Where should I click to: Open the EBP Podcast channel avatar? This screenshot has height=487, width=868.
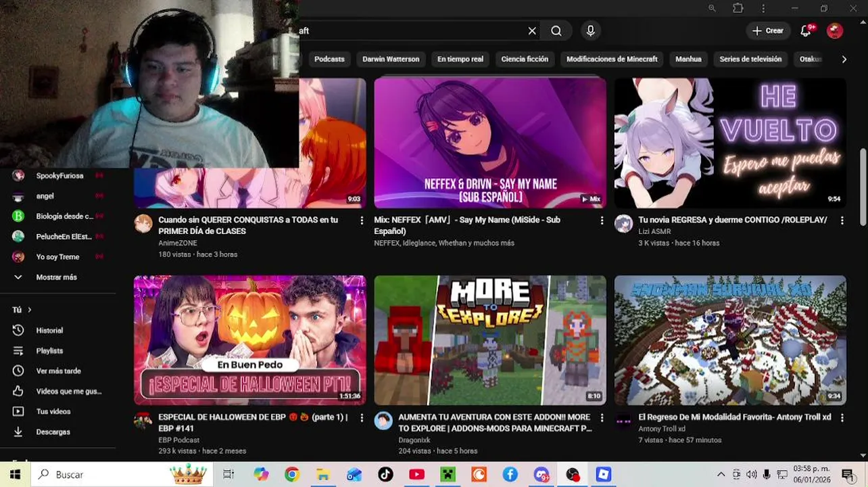(143, 421)
